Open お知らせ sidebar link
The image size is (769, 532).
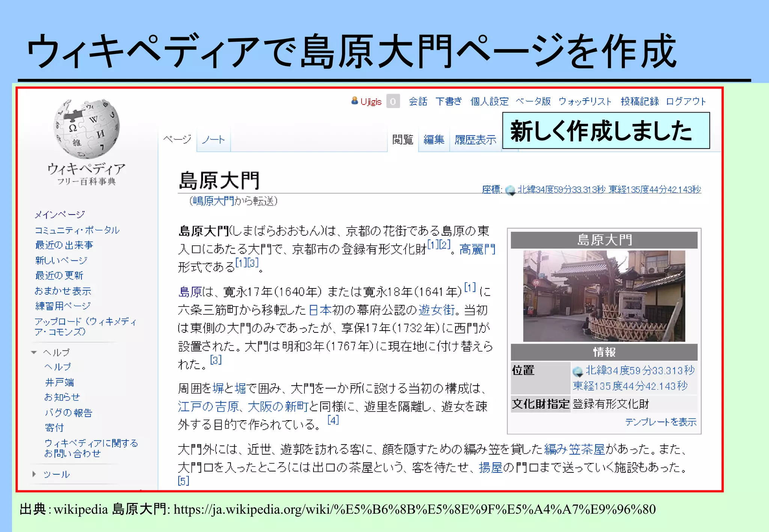click(62, 397)
